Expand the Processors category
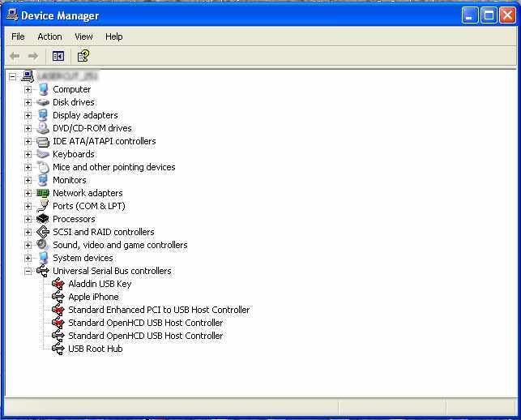This screenshot has width=521, height=420. (x=28, y=220)
